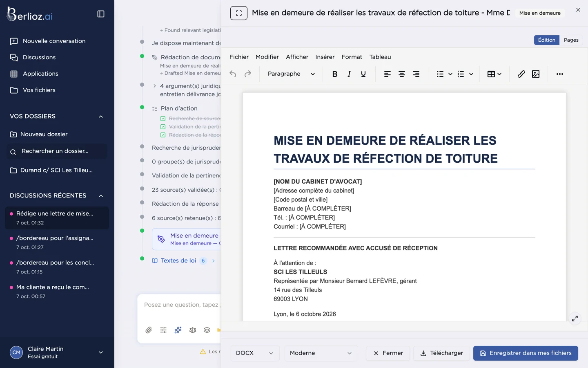Open the Modifier menu

pyautogui.click(x=267, y=57)
